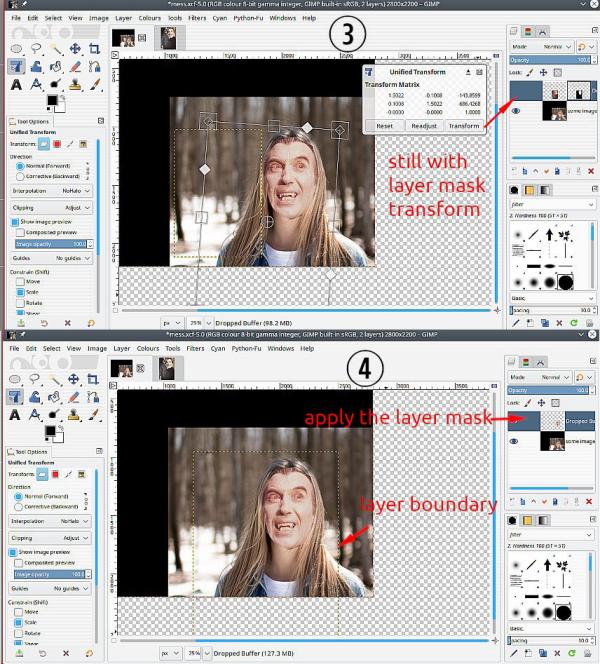Image resolution: width=600 pixels, height=664 pixels.
Task: Adjust layer Opacity slider in step 4 window
Action: [x=549, y=390]
